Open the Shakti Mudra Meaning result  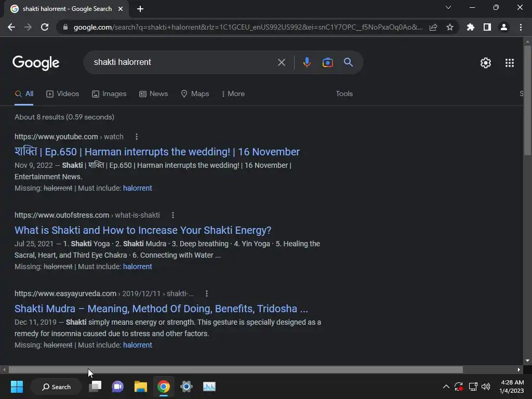[161, 309]
